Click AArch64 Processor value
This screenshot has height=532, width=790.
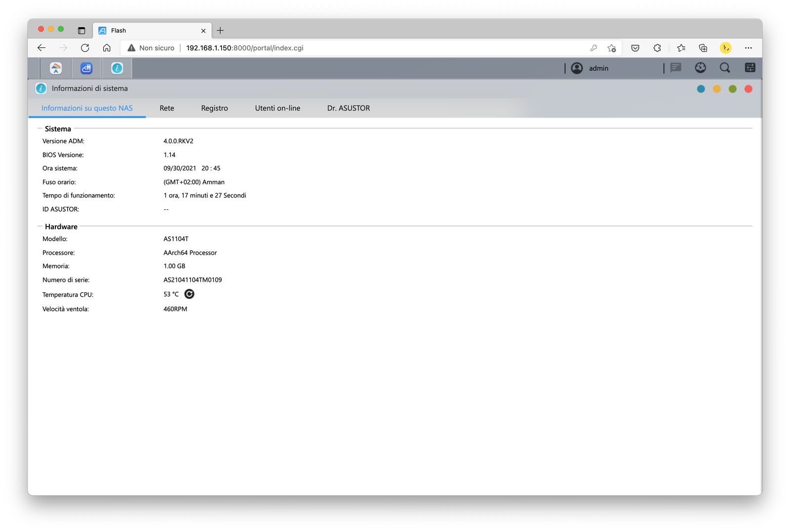190,253
